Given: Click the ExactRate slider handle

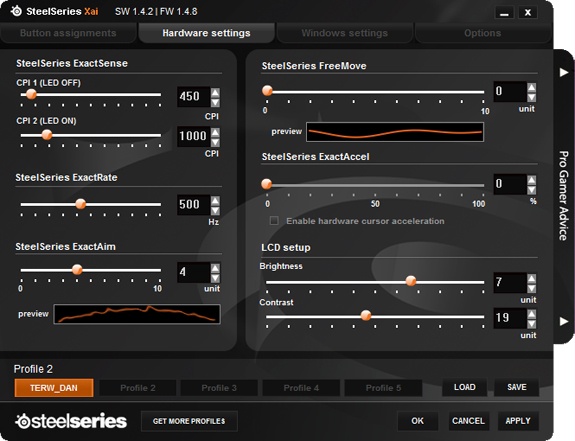Looking at the screenshot, I should pyautogui.click(x=80, y=204).
